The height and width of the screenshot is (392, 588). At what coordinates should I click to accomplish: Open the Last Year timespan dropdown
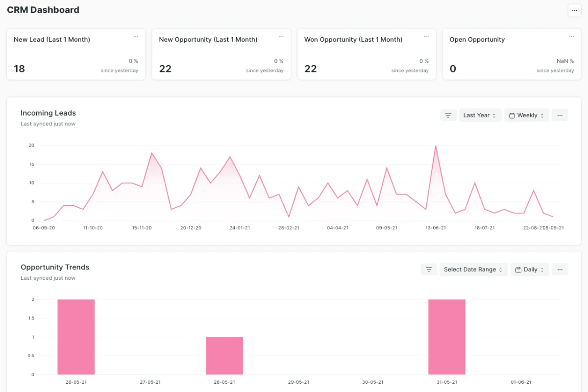pos(480,115)
